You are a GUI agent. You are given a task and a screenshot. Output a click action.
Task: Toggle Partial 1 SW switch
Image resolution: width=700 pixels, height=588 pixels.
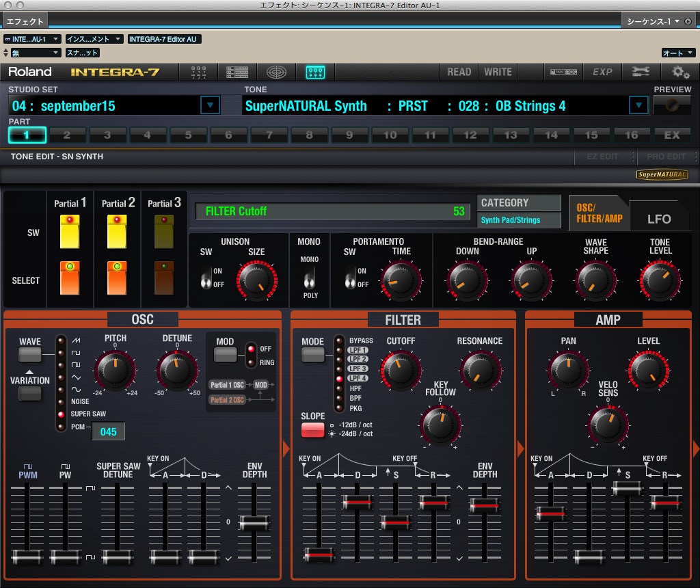pos(70,232)
